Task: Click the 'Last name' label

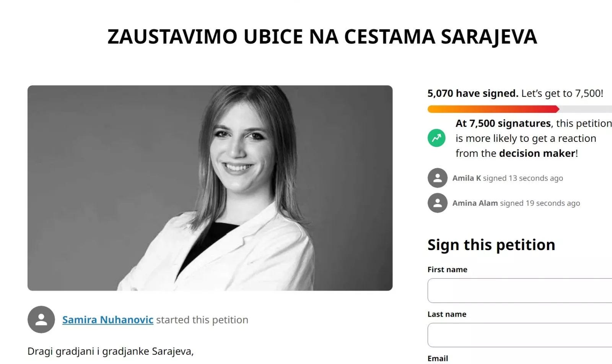Action: click(447, 314)
